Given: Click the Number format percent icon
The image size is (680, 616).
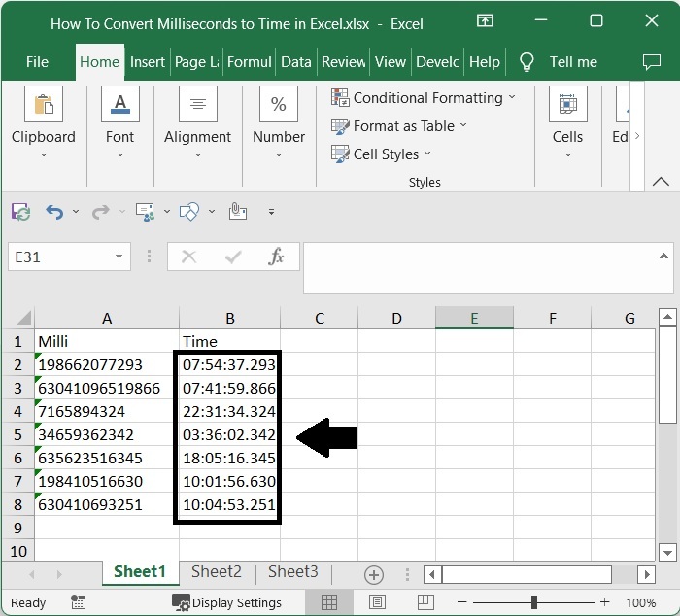Looking at the screenshot, I should [278, 104].
